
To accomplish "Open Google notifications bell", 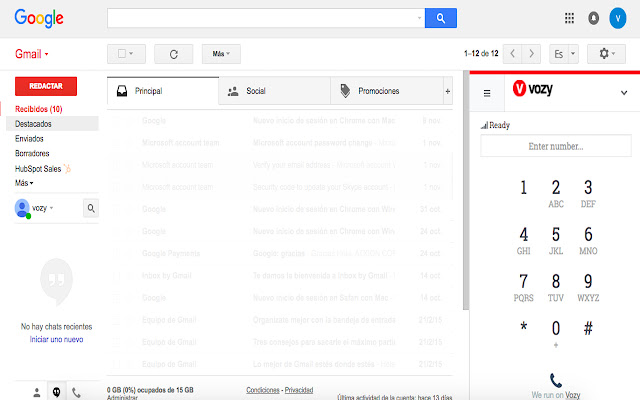I will click(593, 18).
